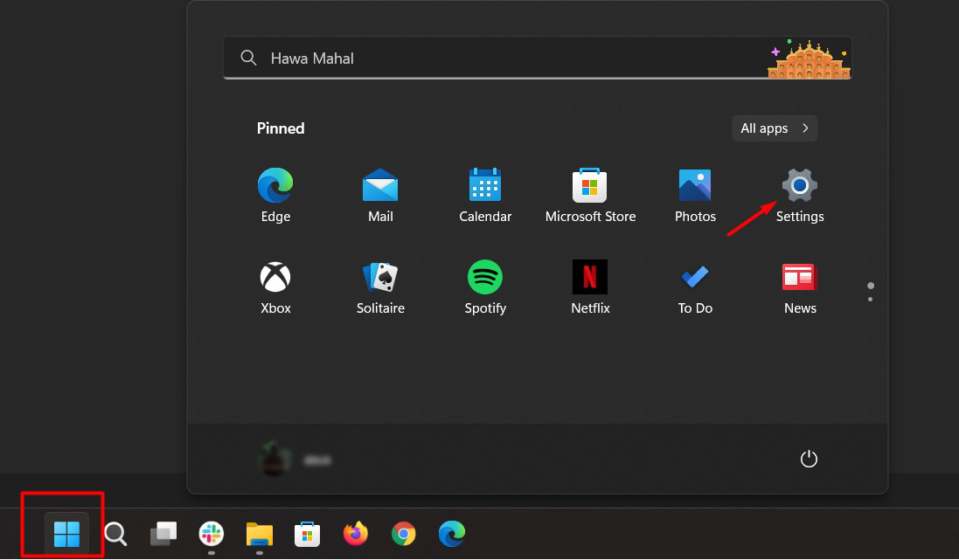Launch the Photos app
This screenshot has width=959, height=560.
[x=695, y=196]
